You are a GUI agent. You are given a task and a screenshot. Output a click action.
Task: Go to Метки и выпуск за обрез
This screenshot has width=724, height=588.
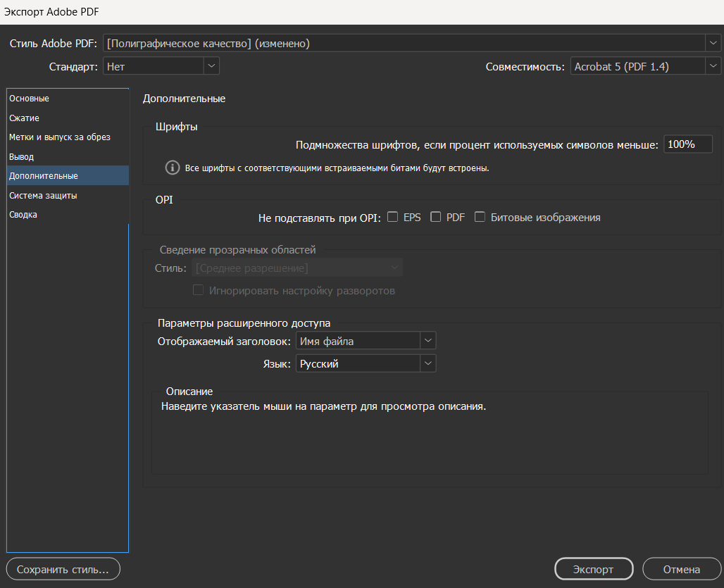[x=68, y=137]
